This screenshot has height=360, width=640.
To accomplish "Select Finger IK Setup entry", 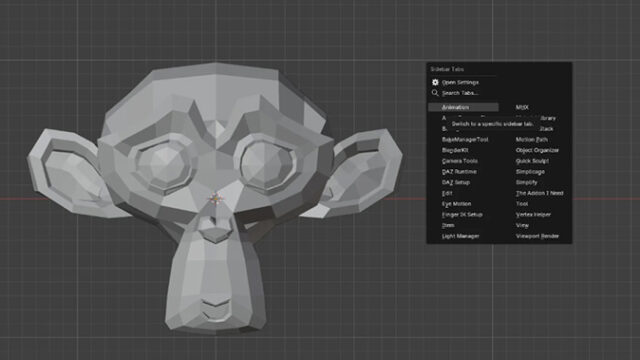I will (463, 214).
